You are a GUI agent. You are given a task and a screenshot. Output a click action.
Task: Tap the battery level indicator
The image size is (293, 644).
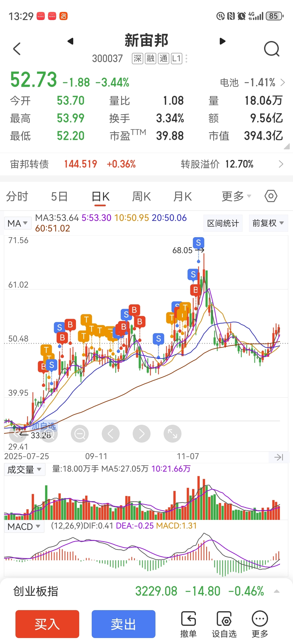tap(275, 16)
